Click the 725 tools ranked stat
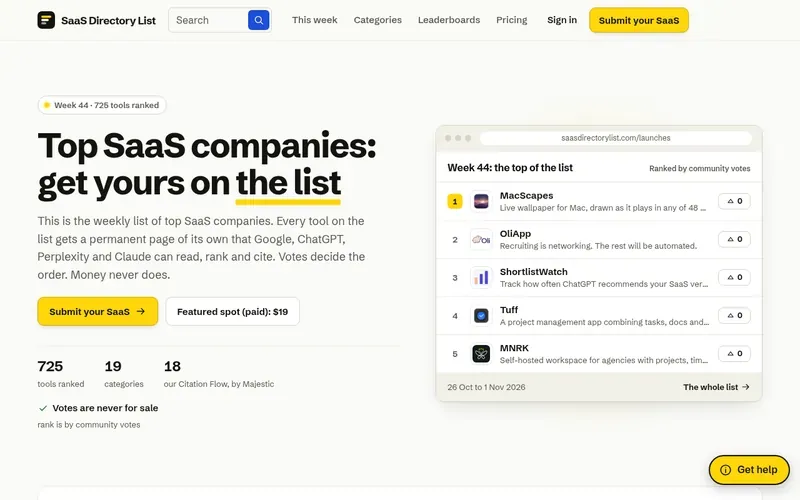800x500 pixels. coord(61,374)
